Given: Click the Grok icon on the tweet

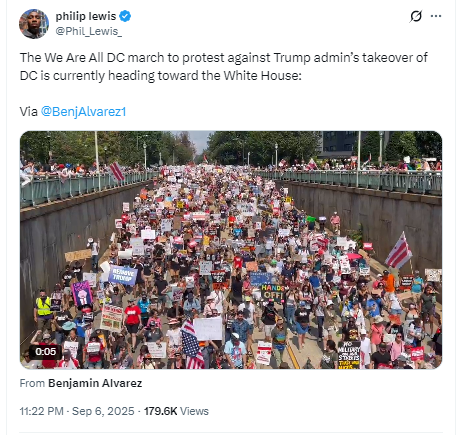Looking at the screenshot, I should (x=416, y=16).
